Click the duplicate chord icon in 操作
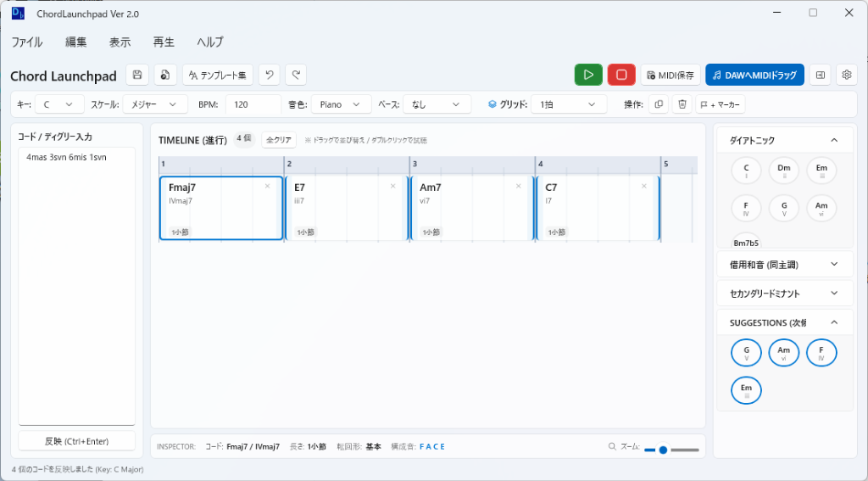The height and width of the screenshot is (481, 868). coord(658,104)
